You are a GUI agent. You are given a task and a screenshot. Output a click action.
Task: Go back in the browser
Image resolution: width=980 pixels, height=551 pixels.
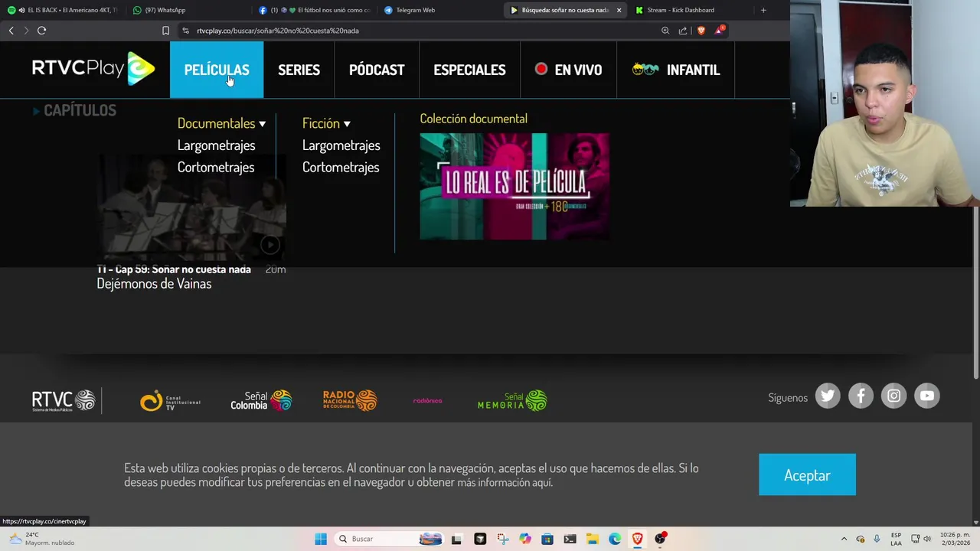click(11, 31)
